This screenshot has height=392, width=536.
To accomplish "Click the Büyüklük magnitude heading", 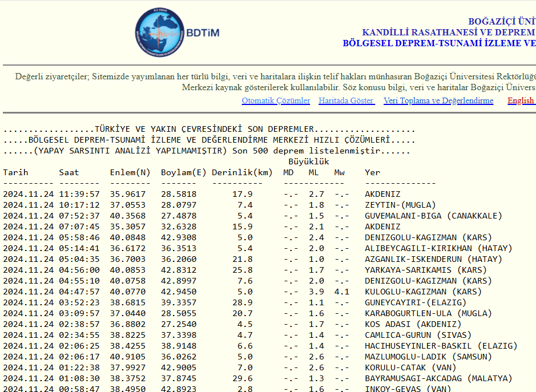I will click(308, 161).
